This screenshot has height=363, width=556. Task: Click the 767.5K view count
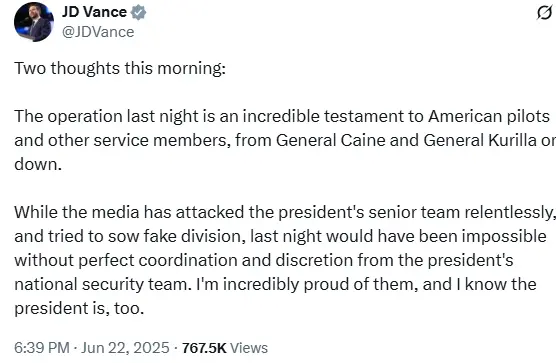click(204, 348)
